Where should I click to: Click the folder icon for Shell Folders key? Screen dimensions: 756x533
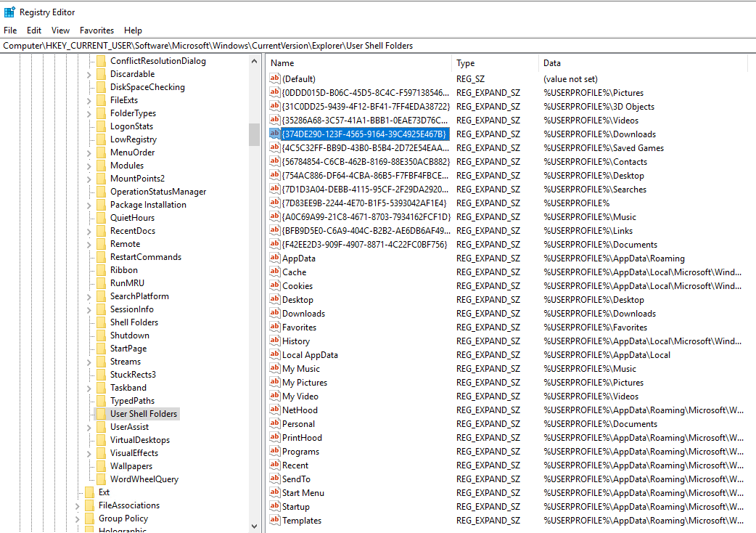[100, 322]
